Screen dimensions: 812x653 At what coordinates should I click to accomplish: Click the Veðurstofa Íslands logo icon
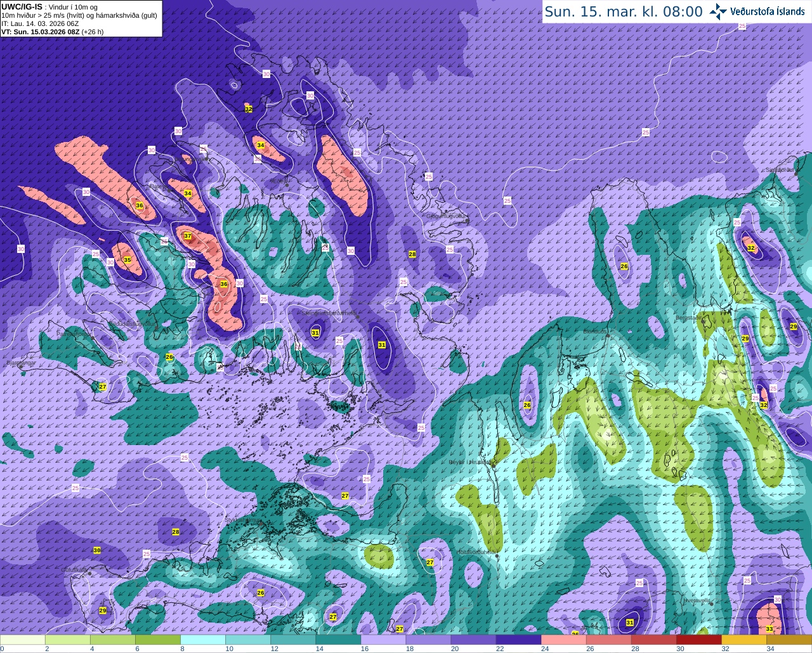[718, 11]
